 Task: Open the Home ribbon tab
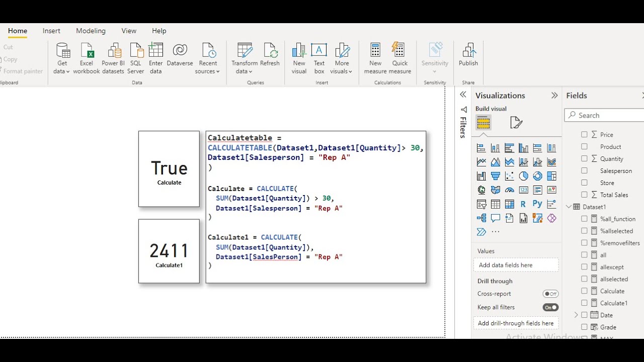pyautogui.click(x=18, y=31)
